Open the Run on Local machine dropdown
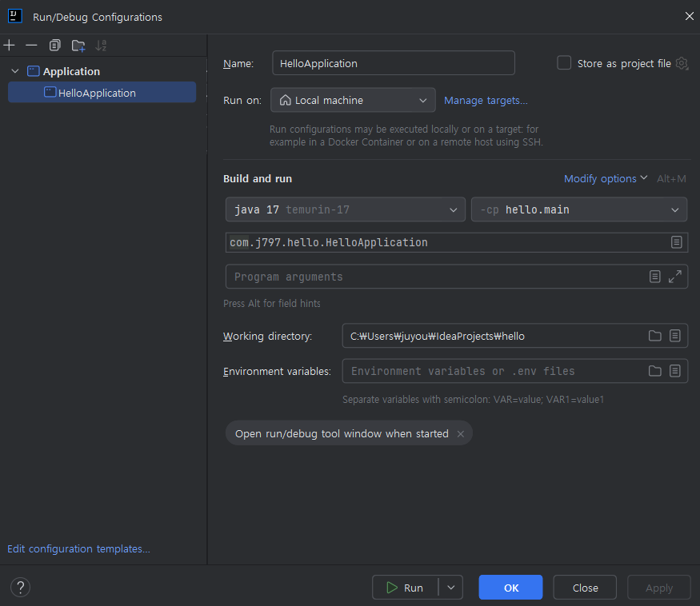Viewport: 700px width, 606px height. click(353, 101)
